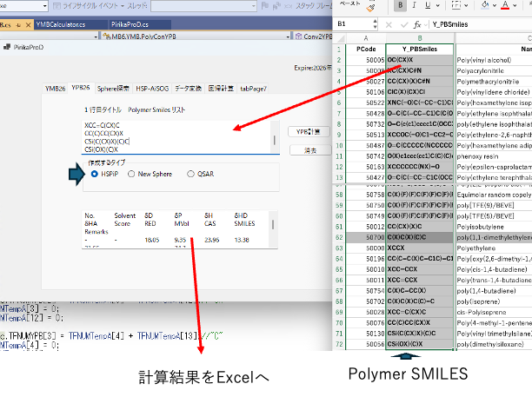The width and height of the screenshot is (532, 397).
Task: Select the New Sphere radio option
Action: pos(132,174)
